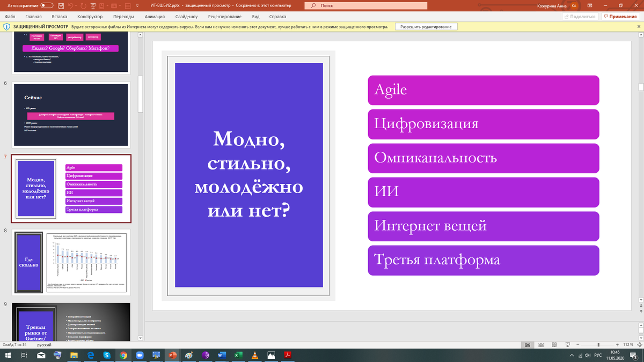Open the Переходы ribbon tab
644x362 pixels.
pos(124,17)
